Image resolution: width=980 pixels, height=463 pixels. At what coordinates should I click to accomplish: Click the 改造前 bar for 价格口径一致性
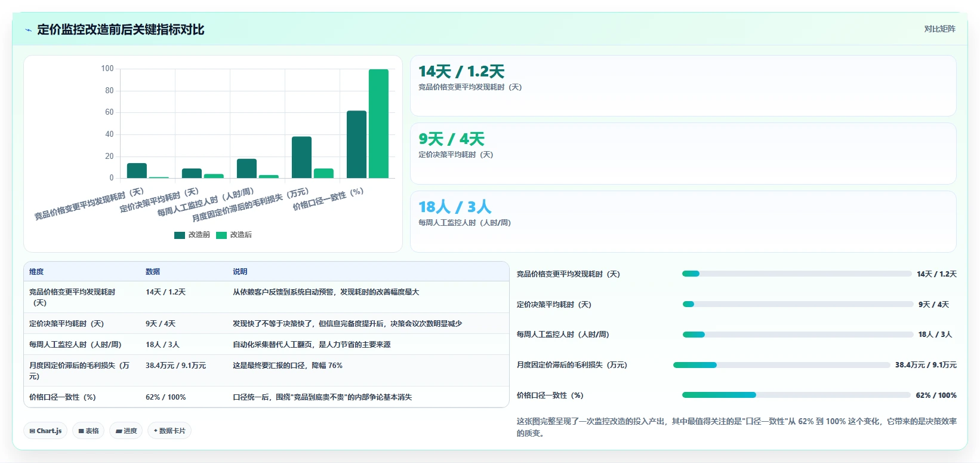(356, 145)
